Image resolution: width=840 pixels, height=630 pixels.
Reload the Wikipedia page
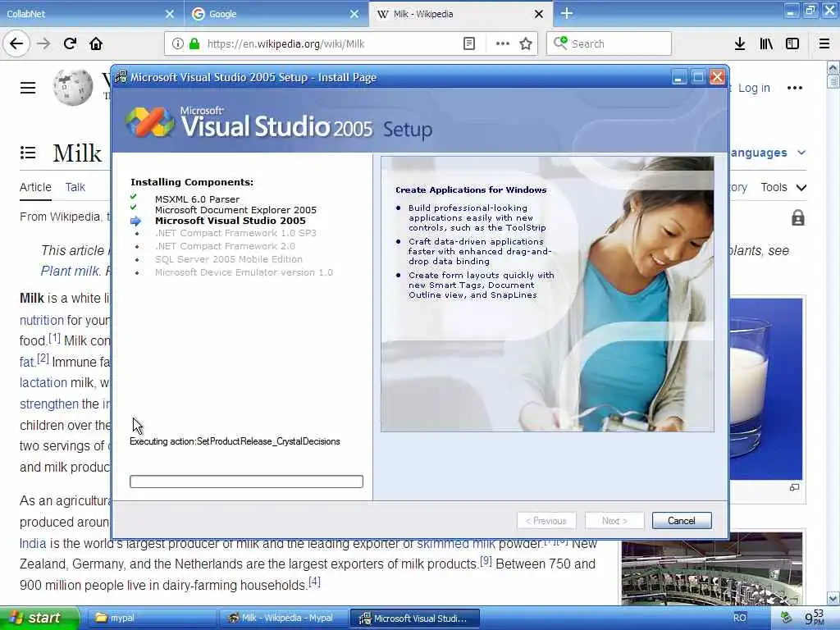click(70, 43)
